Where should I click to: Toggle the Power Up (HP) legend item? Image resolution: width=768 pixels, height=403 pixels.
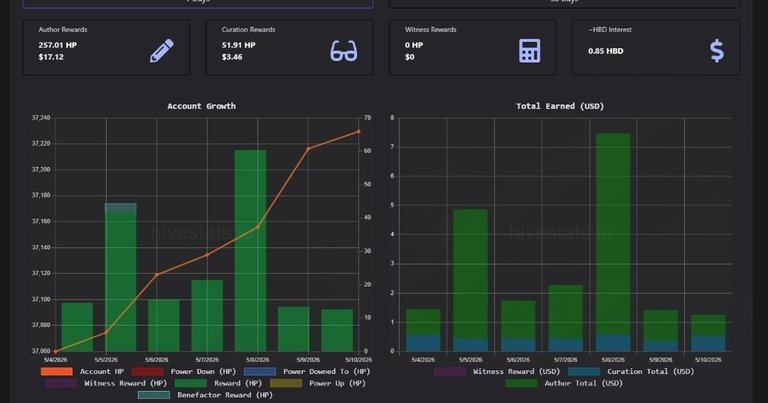point(318,383)
